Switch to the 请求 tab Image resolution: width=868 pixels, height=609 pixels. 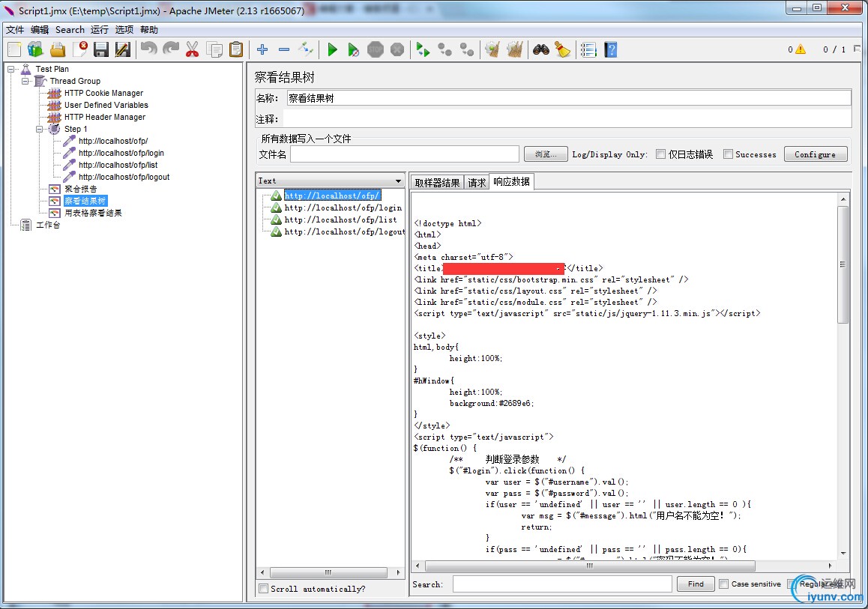477,183
